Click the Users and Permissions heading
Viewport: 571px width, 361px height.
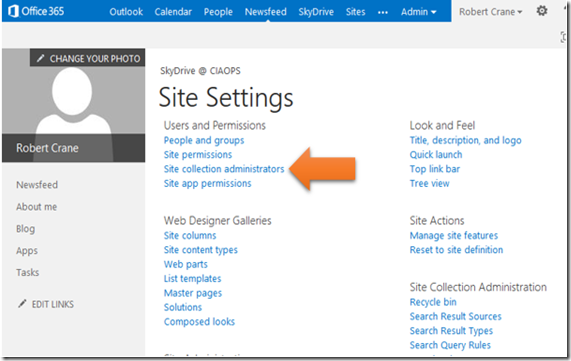(x=215, y=125)
